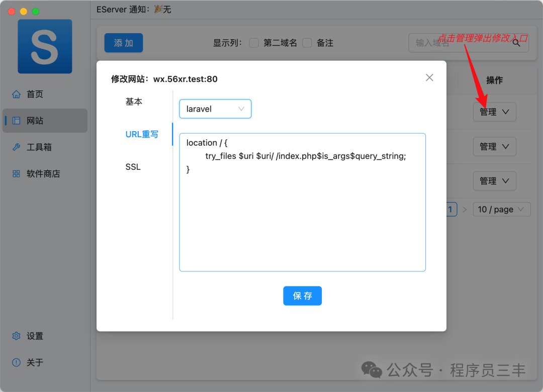This screenshot has width=543, height=392.
Task: Select the URL rewrite tab
Action: point(142,134)
